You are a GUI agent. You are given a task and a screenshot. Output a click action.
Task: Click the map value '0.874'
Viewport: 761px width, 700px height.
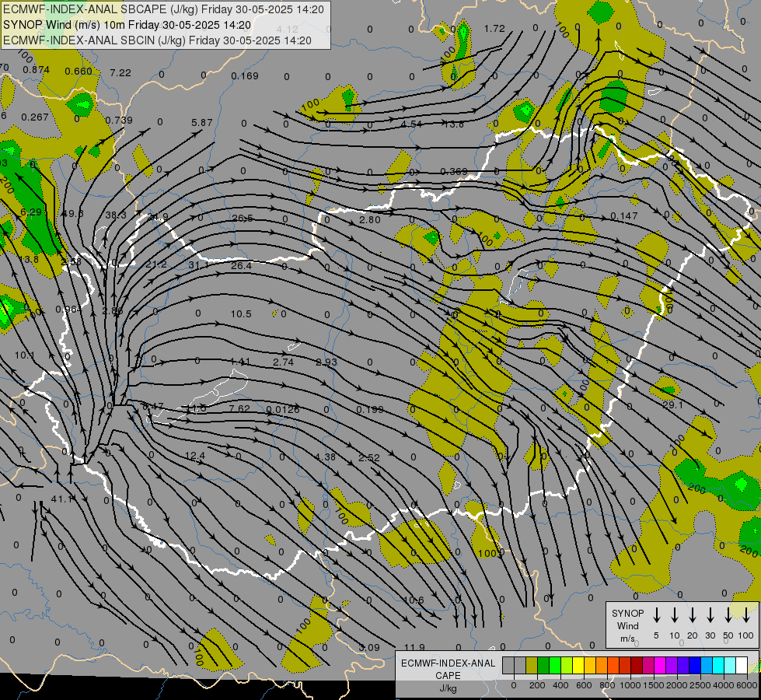coord(36,70)
